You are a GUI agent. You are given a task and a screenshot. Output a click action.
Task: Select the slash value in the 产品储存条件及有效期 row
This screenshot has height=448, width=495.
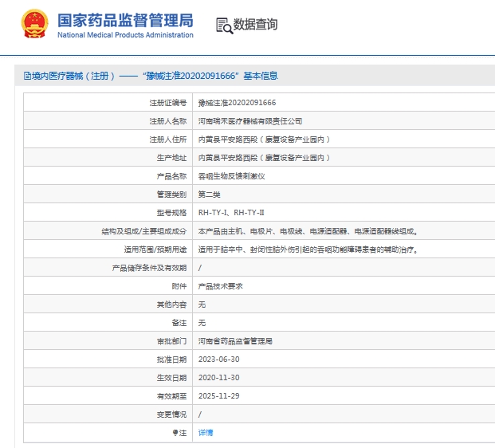200,268
